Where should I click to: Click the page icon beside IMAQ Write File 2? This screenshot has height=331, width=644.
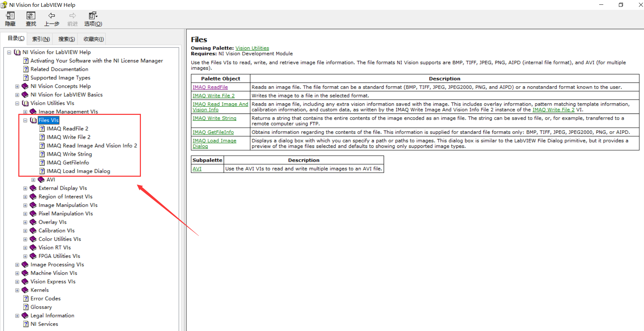click(x=42, y=137)
